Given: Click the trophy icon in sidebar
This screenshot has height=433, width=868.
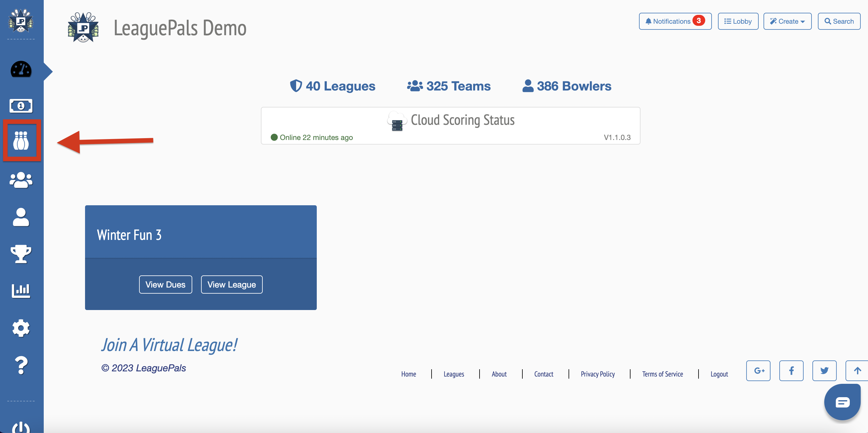Looking at the screenshot, I should pos(21,254).
